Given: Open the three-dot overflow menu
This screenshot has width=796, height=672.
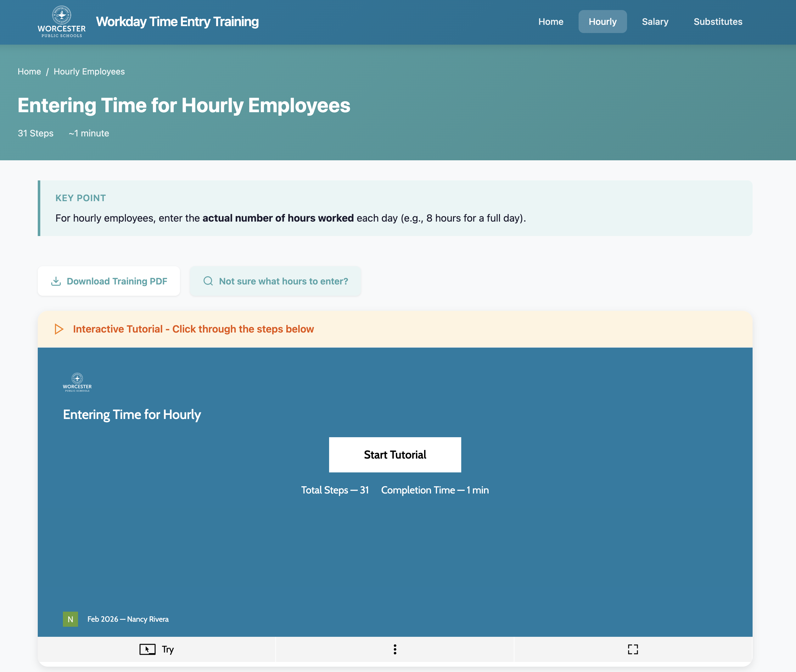Looking at the screenshot, I should pyautogui.click(x=395, y=649).
